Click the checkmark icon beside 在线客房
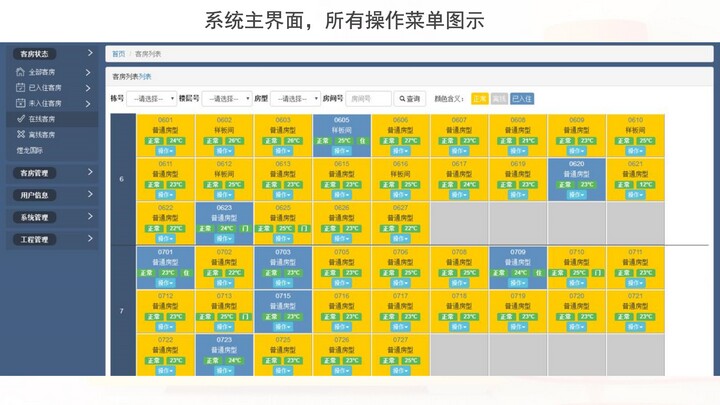The image size is (720, 405). [x=19, y=118]
